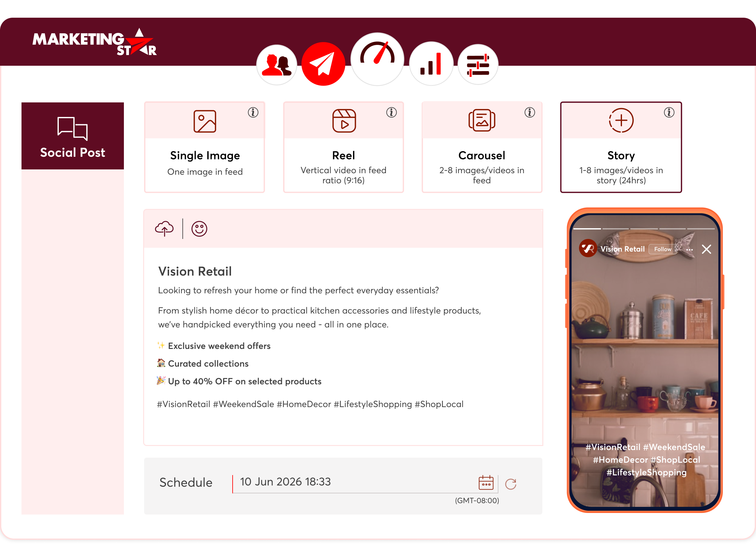Click the story progress bar in preview
The width and height of the screenshot is (756, 555).
coord(644,229)
